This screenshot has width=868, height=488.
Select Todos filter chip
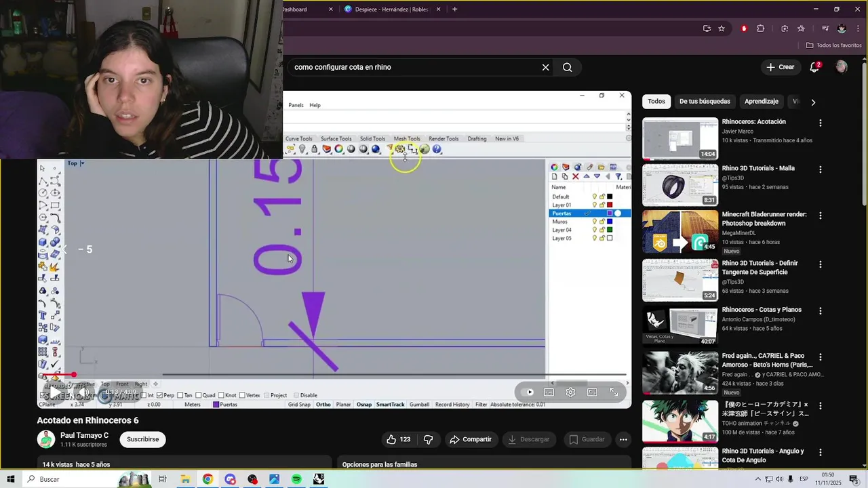(656, 101)
